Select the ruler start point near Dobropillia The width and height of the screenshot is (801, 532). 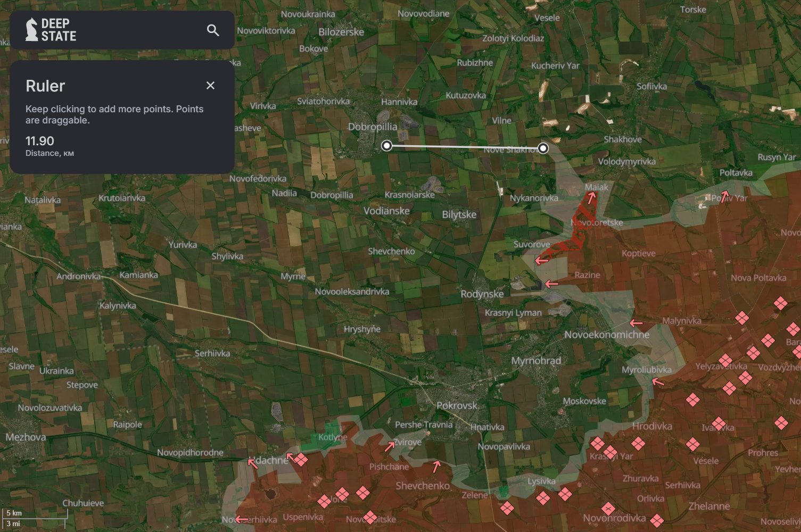pyautogui.click(x=387, y=145)
